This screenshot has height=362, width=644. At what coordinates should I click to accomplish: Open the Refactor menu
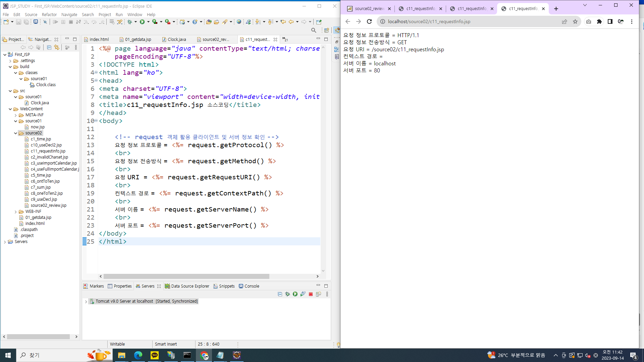[x=49, y=14]
